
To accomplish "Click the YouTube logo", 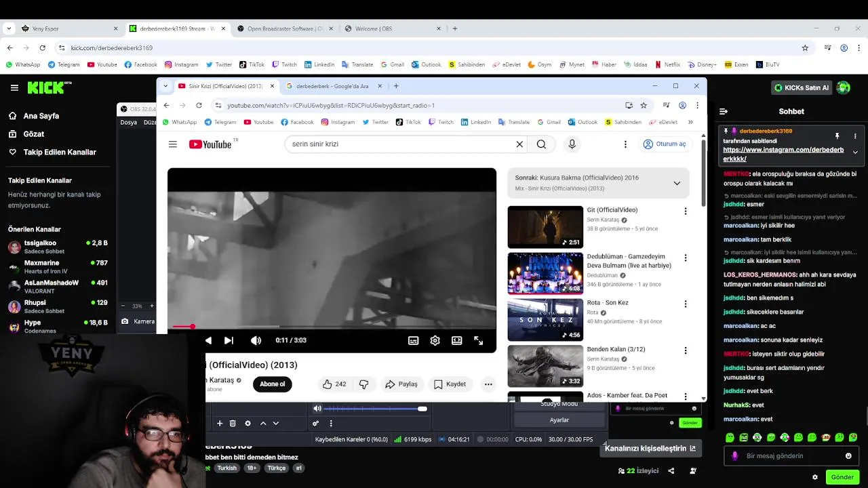I will pyautogui.click(x=210, y=144).
